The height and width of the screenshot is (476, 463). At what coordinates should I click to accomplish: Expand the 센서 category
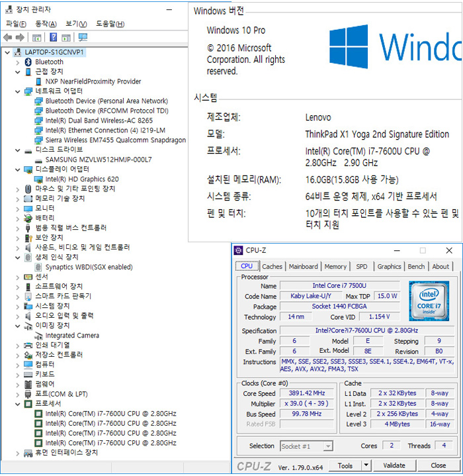[x=18, y=277]
